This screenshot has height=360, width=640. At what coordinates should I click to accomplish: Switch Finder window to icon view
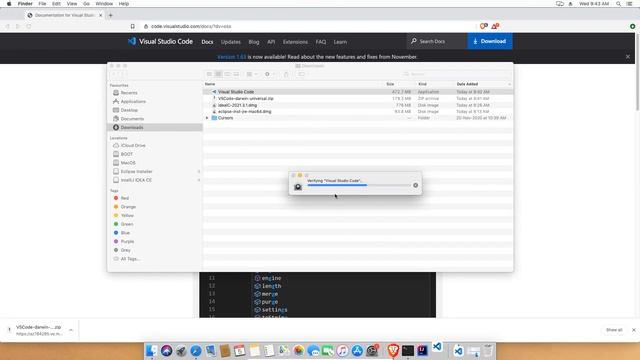[x=209, y=74]
